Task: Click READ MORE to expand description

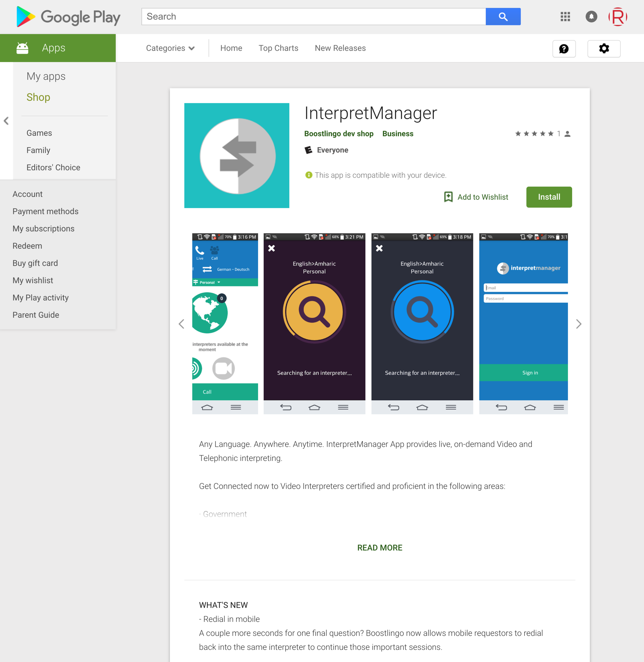Action: coord(379,547)
